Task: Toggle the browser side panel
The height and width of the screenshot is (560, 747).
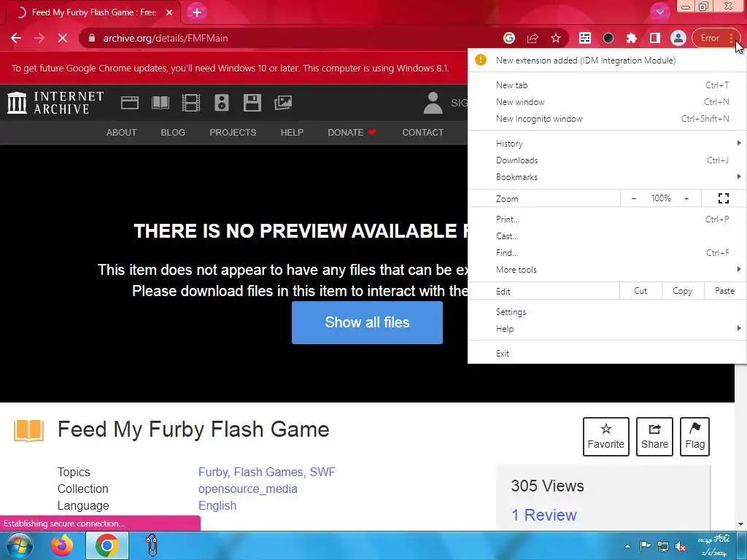Action: point(654,38)
